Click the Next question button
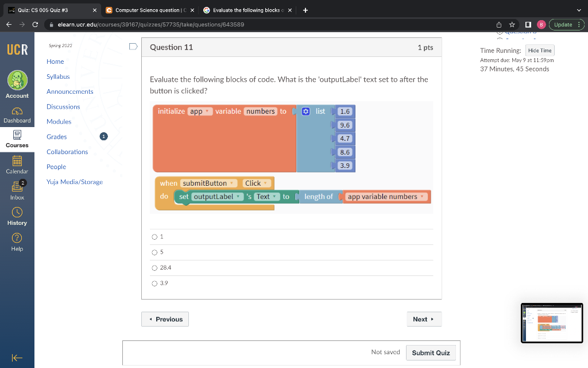 [x=424, y=319]
